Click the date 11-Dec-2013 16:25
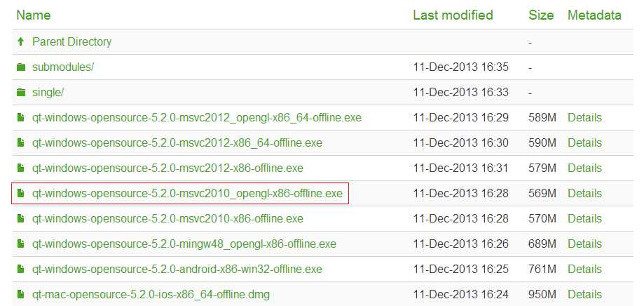644x306 pixels. click(461, 270)
